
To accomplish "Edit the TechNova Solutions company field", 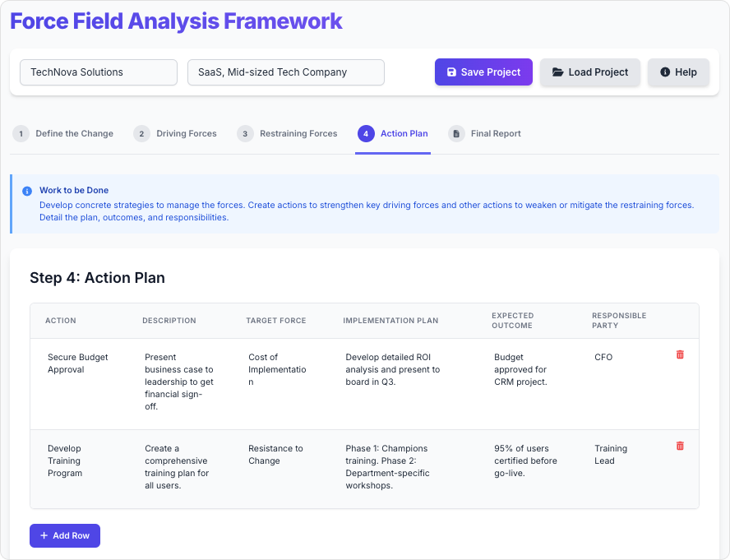I will tap(99, 72).
